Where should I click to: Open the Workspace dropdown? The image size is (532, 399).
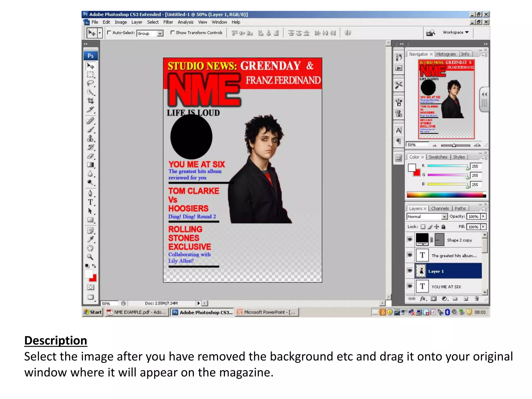[456, 32]
